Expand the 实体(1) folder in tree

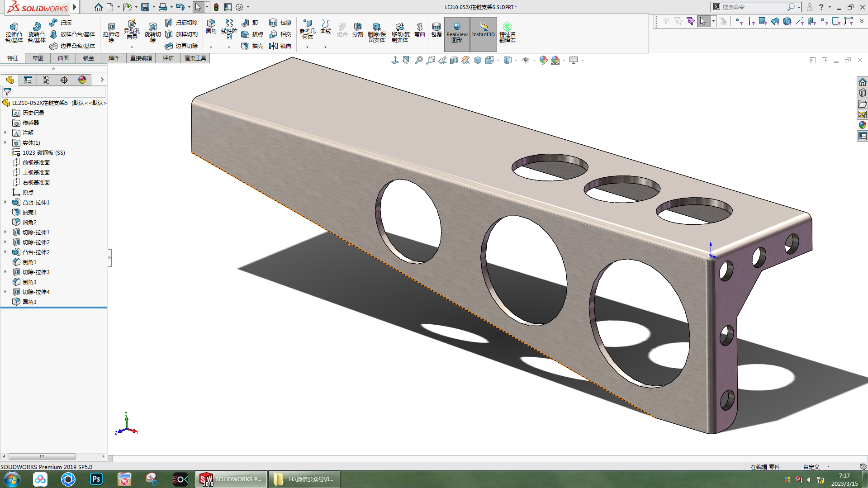[5, 142]
